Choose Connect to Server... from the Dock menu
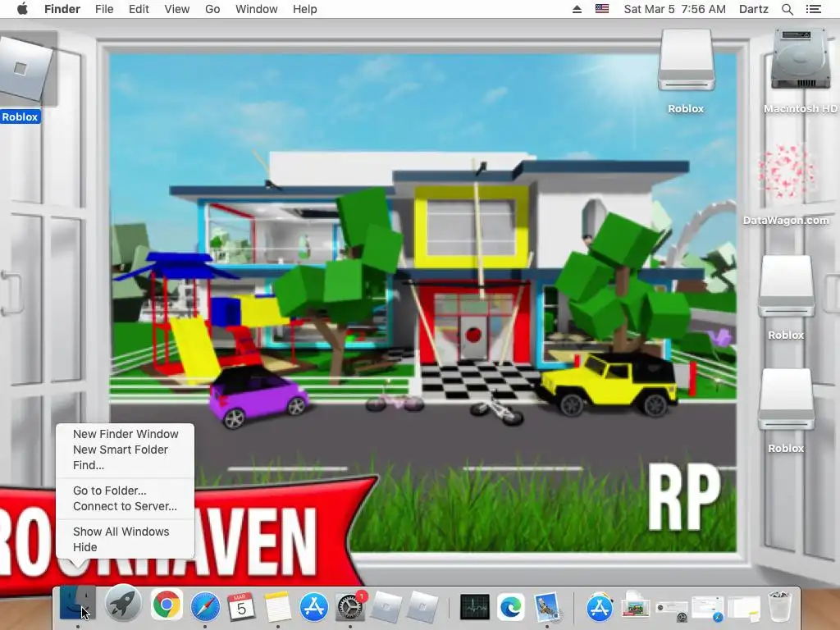This screenshot has width=840, height=630. (x=126, y=506)
